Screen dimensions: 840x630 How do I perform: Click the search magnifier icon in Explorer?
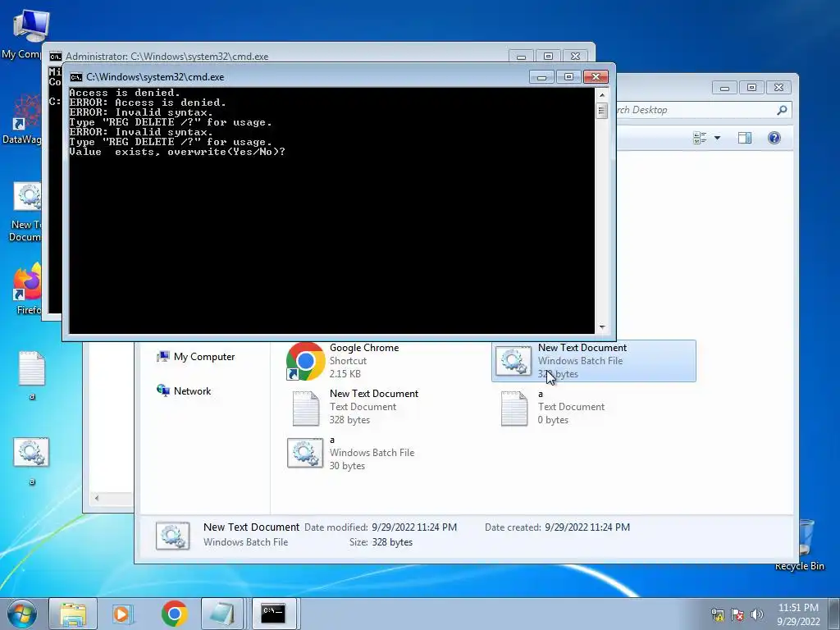click(x=782, y=110)
